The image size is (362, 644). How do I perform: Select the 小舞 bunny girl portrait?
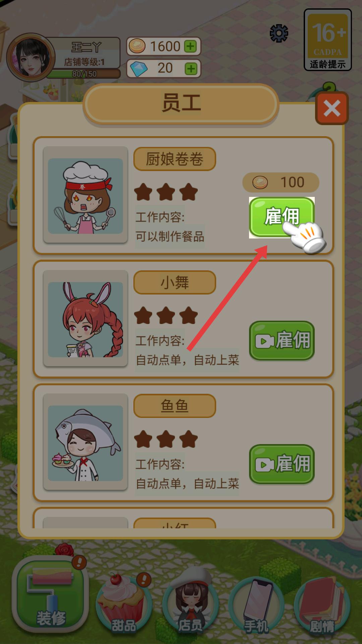85,319
